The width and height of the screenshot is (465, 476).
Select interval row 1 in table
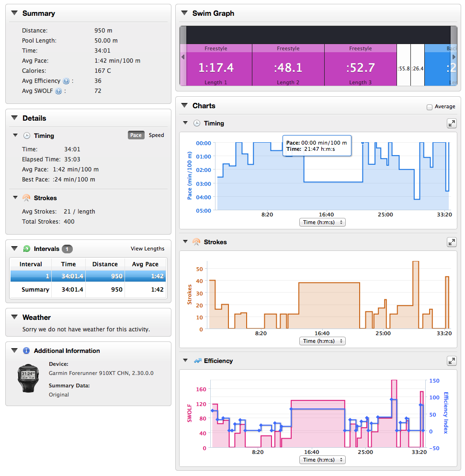88,276
